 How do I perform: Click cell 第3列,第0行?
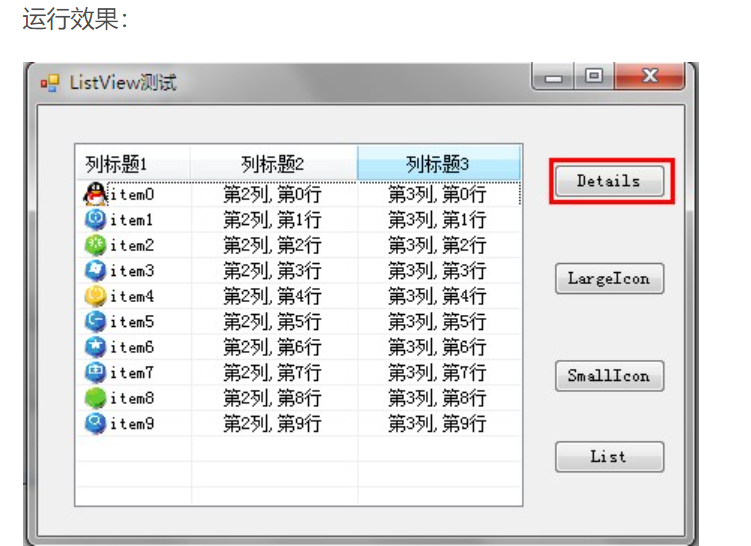click(x=437, y=194)
